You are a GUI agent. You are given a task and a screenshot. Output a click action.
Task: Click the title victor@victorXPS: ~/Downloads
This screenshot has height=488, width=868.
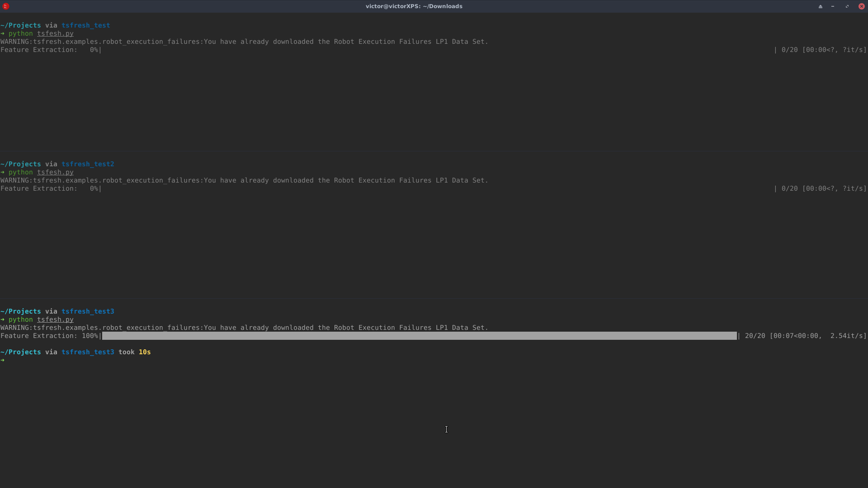(414, 6)
